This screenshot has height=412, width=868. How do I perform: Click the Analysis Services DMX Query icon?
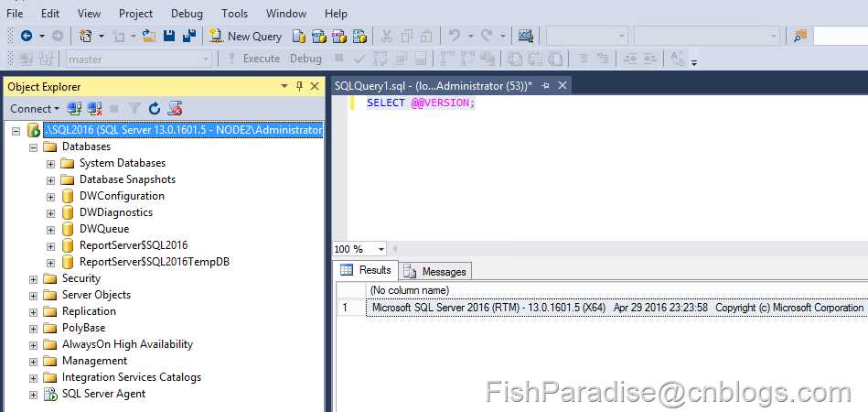coord(339,37)
